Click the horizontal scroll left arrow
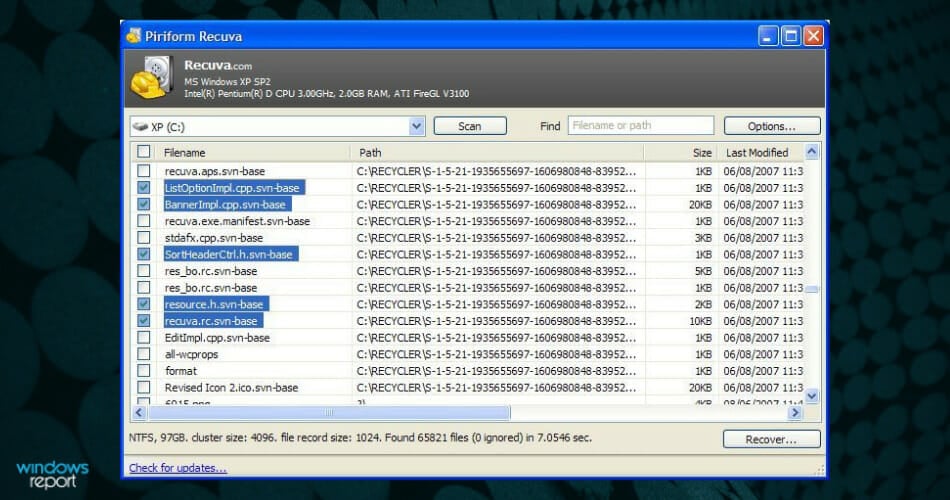Viewport: 950px width, 500px height. [139, 413]
